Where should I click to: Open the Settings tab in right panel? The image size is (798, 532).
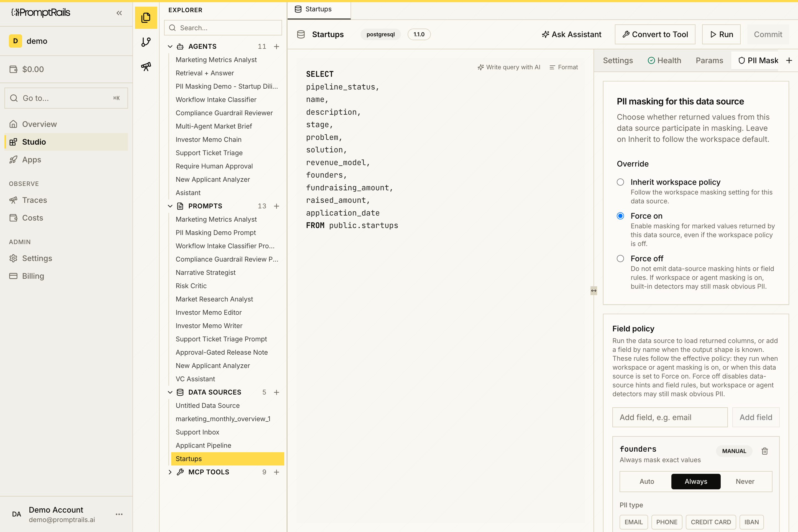point(618,60)
